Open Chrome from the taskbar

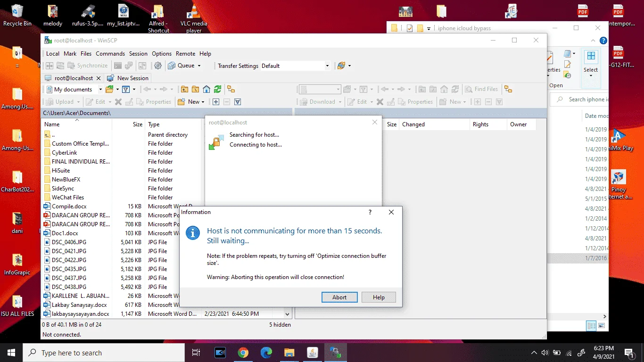point(243,353)
